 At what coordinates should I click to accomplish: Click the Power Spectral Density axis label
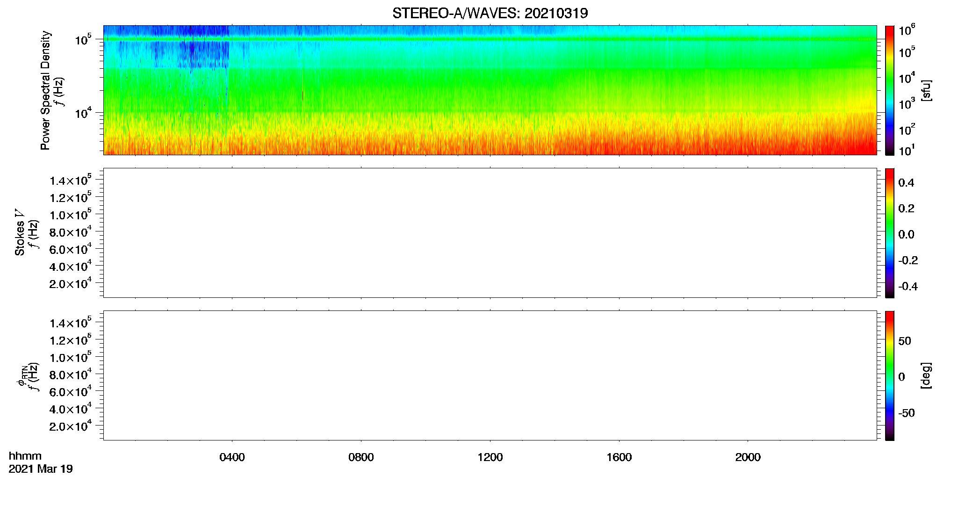point(45,90)
